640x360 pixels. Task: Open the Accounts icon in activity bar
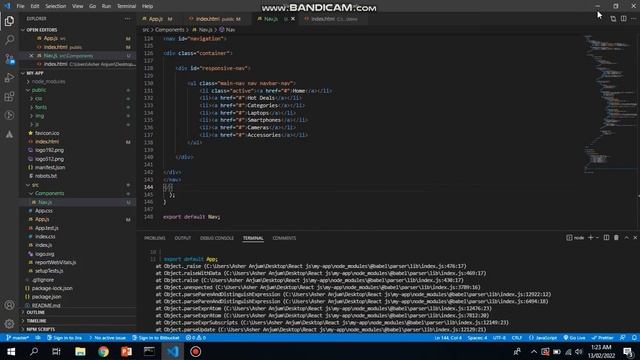click(x=9, y=305)
